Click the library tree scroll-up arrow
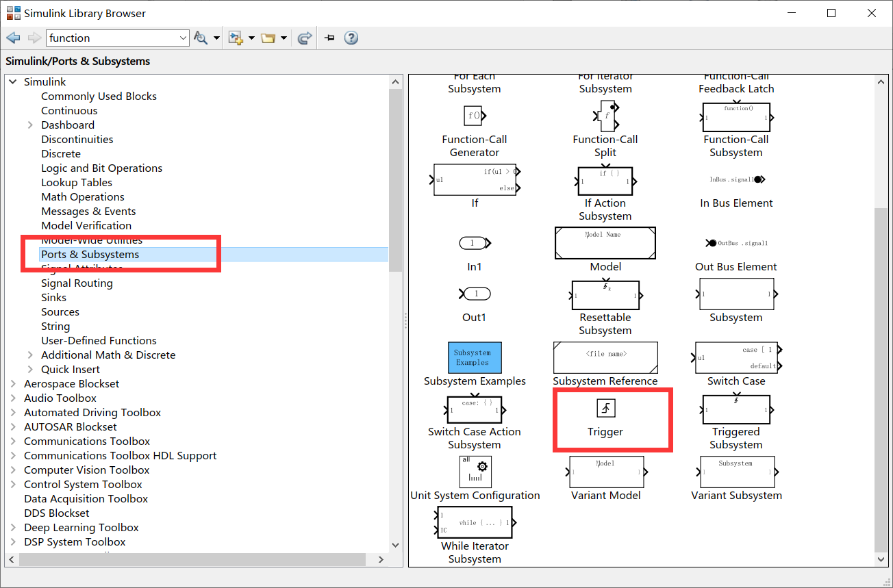 pos(395,82)
